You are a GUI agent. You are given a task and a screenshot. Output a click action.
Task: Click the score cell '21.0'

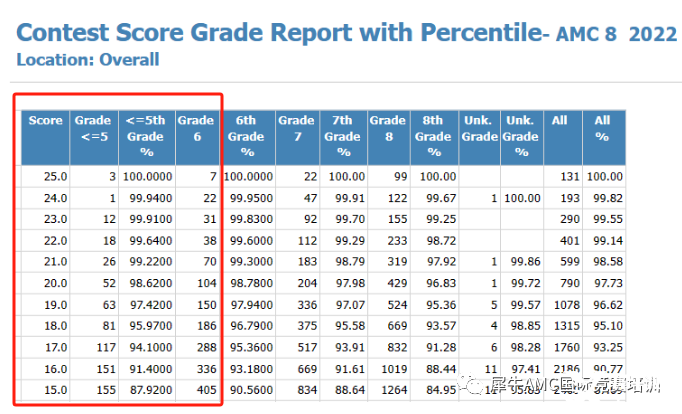point(55,262)
